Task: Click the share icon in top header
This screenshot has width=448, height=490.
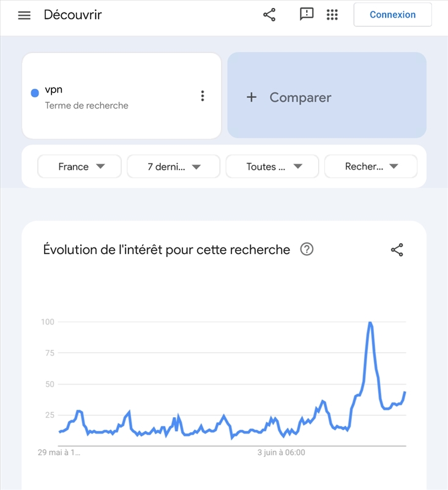Action: [269, 15]
